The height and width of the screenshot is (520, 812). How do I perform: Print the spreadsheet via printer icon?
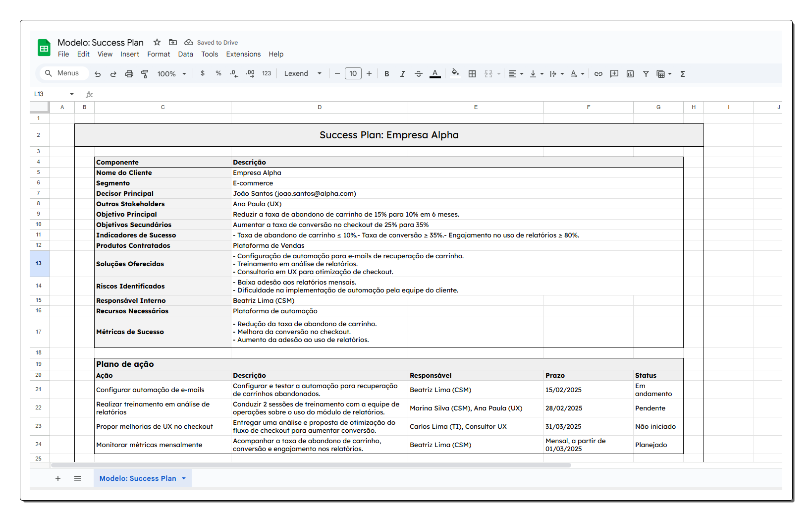129,74
